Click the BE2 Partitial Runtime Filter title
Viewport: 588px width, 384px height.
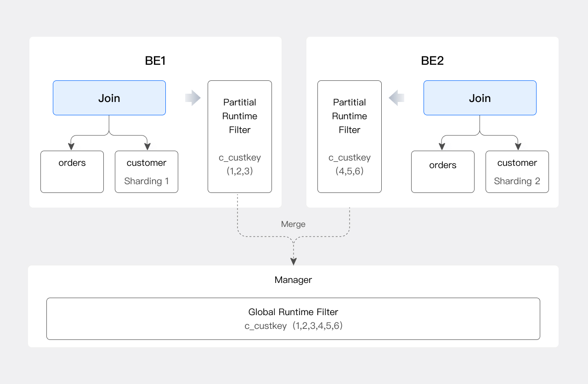tap(350, 116)
